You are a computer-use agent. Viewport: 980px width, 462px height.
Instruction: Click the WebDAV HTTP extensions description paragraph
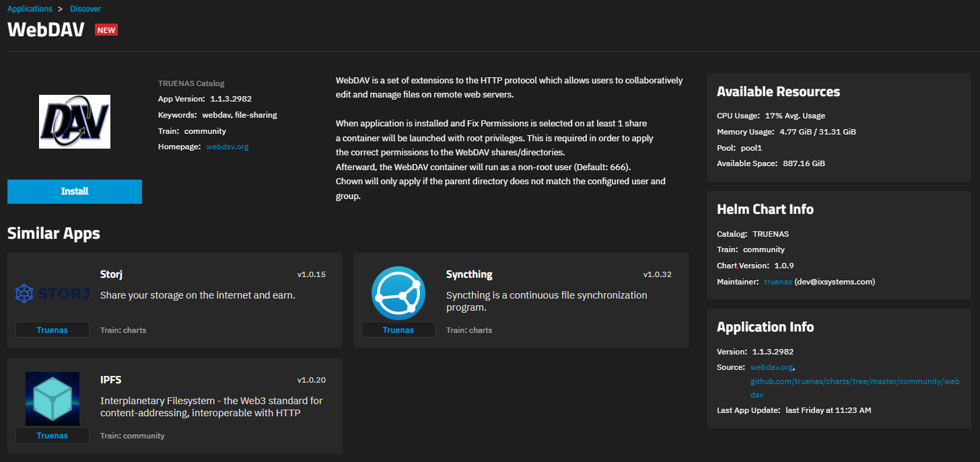[x=510, y=87]
